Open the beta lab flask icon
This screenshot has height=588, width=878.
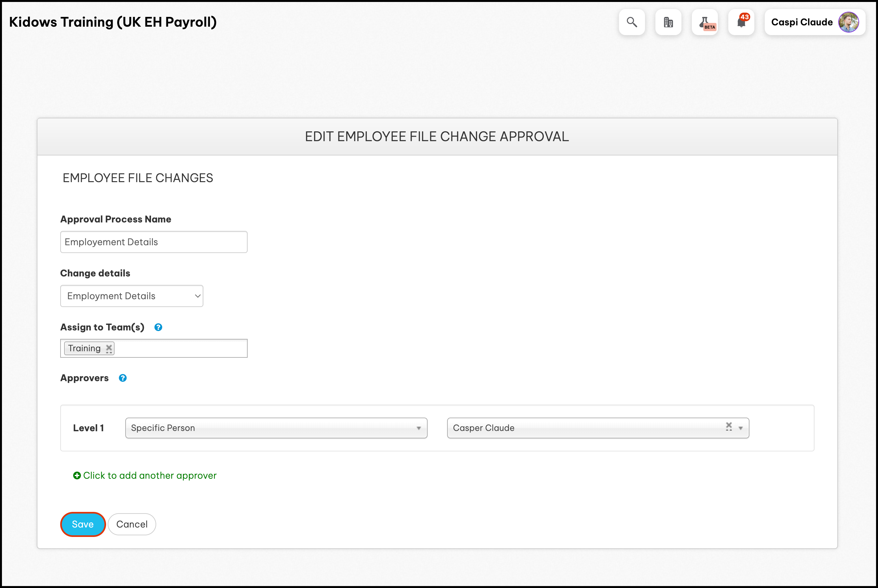705,22
